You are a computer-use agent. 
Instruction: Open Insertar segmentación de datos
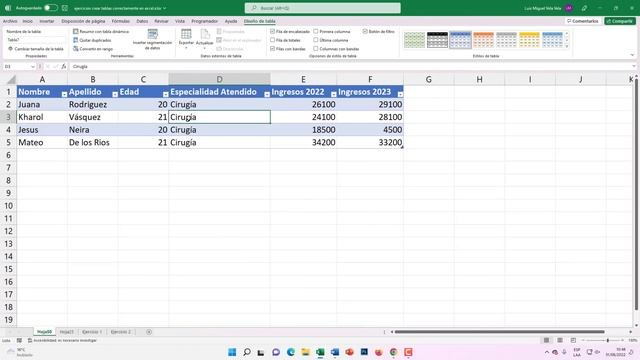click(x=152, y=40)
